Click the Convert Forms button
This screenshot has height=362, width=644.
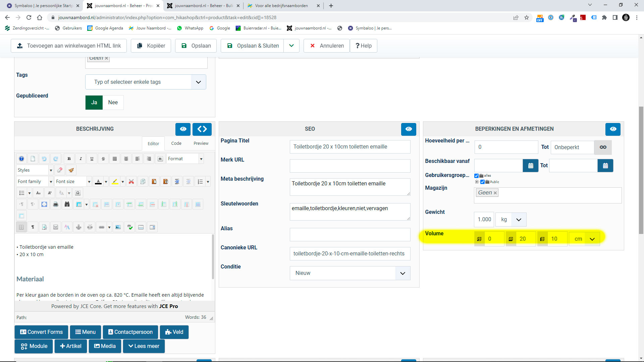point(41,332)
